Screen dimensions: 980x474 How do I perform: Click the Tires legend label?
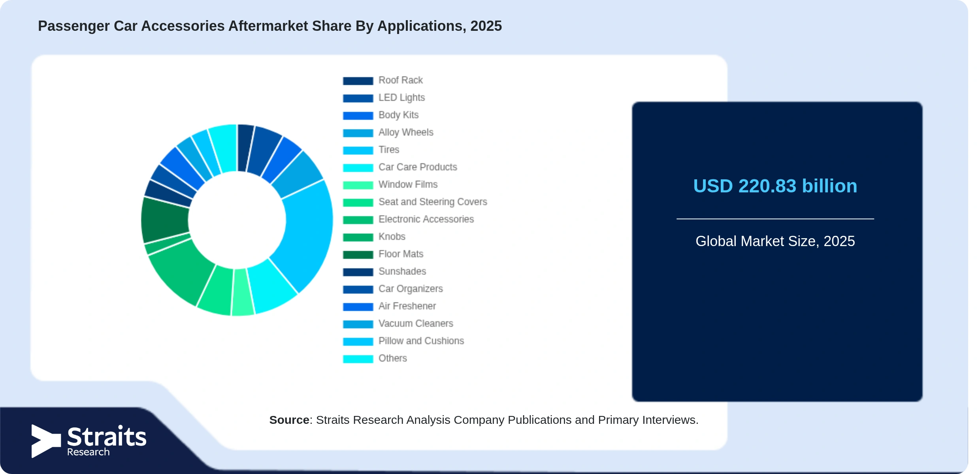(x=389, y=150)
